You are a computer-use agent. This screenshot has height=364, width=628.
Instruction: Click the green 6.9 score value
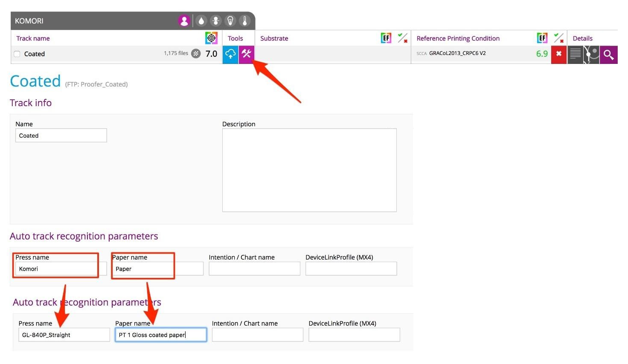click(542, 54)
